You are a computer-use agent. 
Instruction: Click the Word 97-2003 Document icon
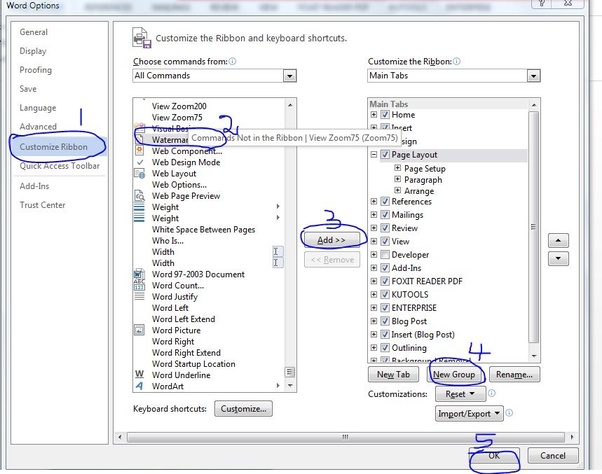(x=139, y=274)
